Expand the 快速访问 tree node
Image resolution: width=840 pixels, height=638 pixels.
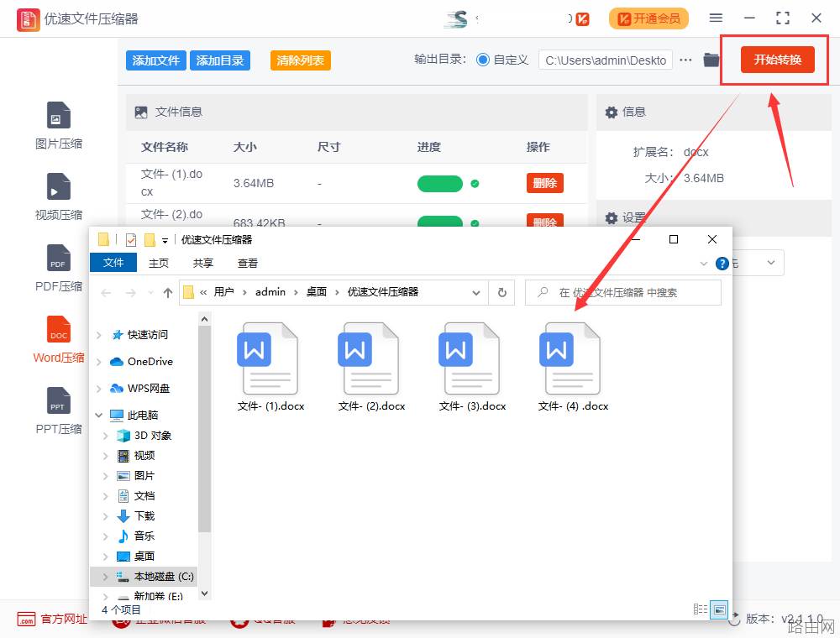coord(99,335)
